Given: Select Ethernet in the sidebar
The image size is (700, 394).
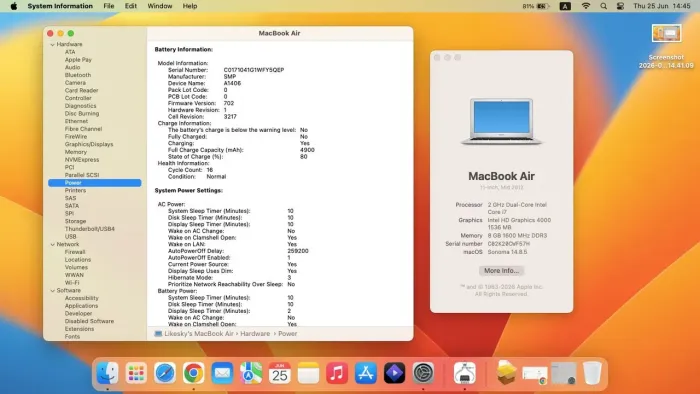Looking at the screenshot, I should (x=76, y=121).
